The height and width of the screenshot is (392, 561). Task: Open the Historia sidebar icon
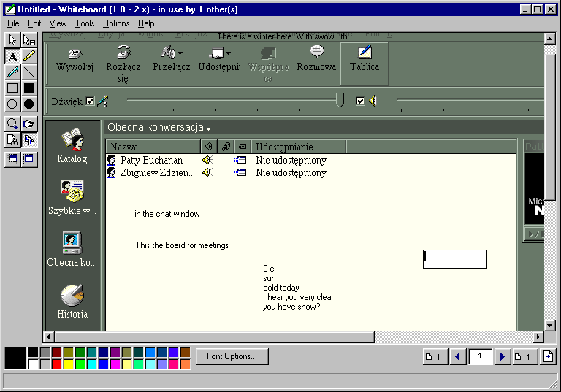pos(72,295)
